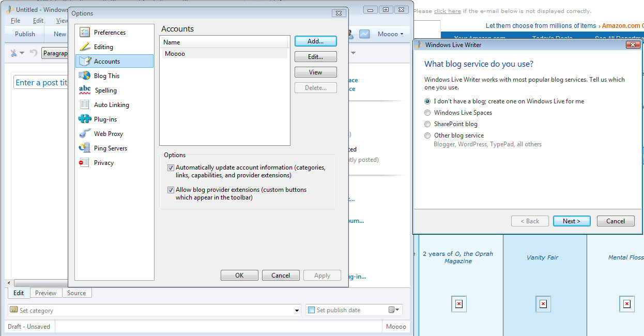Click the Undo arrow in Writer toolbar
The width and height of the screenshot is (644, 336).
pyautogui.click(x=34, y=53)
